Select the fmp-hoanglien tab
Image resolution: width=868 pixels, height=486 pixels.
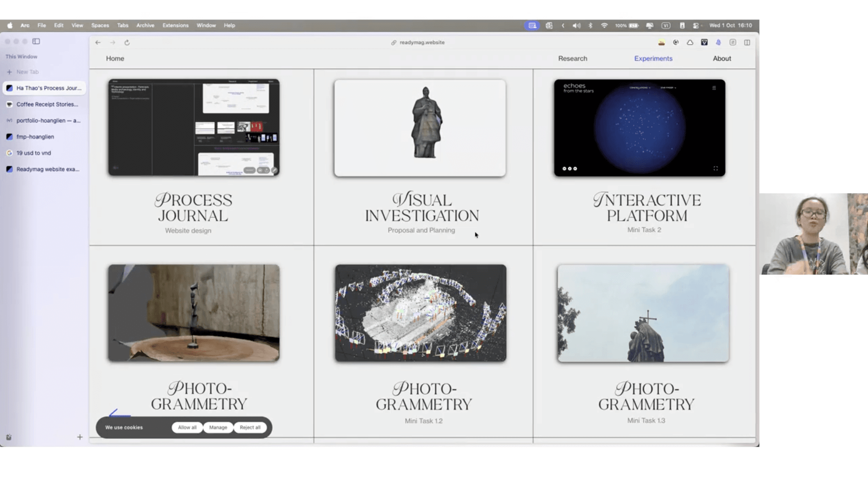(x=35, y=137)
